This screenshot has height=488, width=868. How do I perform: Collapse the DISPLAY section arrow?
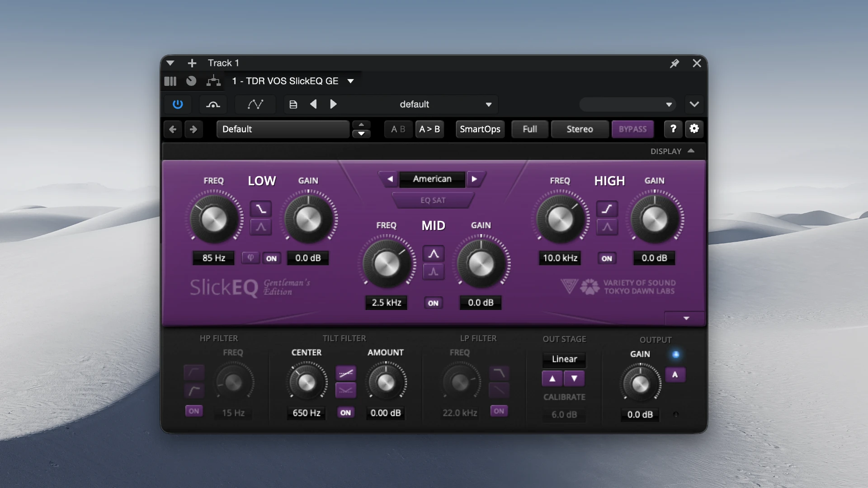[691, 151]
